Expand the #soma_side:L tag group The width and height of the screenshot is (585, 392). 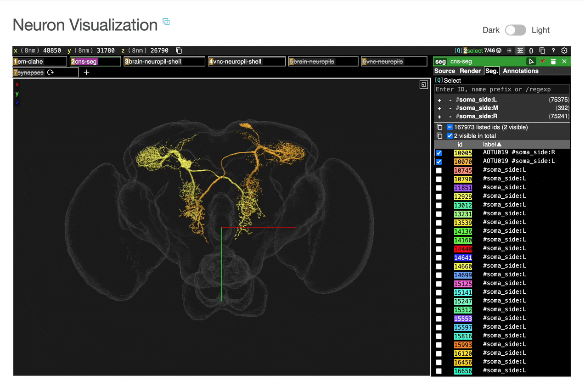tap(439, 99)
